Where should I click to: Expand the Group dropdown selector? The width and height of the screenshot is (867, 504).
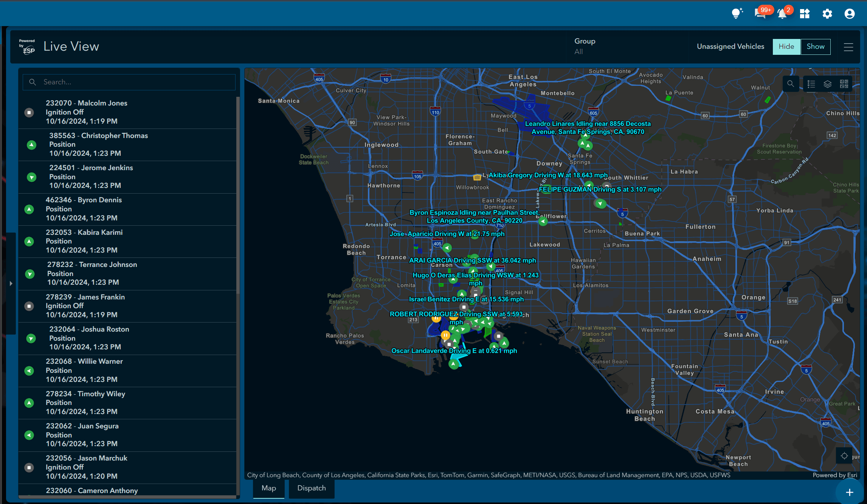coord(585,46)
